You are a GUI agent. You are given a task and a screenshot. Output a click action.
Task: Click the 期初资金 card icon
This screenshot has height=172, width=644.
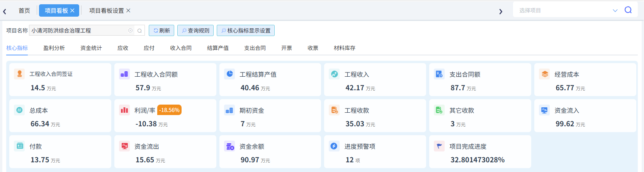coord(229,110)
